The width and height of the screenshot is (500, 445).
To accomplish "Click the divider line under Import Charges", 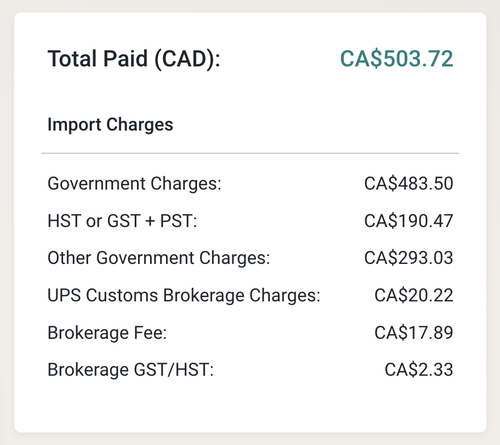I will [250, 153].
